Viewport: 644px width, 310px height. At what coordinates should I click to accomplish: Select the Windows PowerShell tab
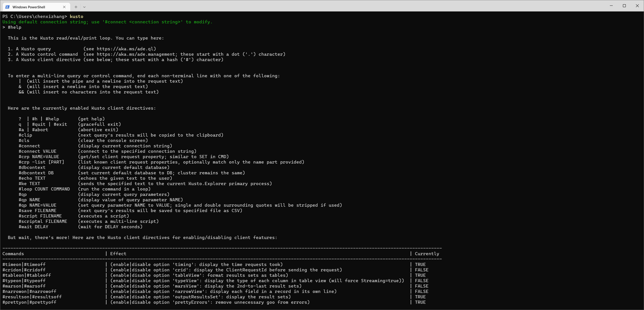point(36,7)
